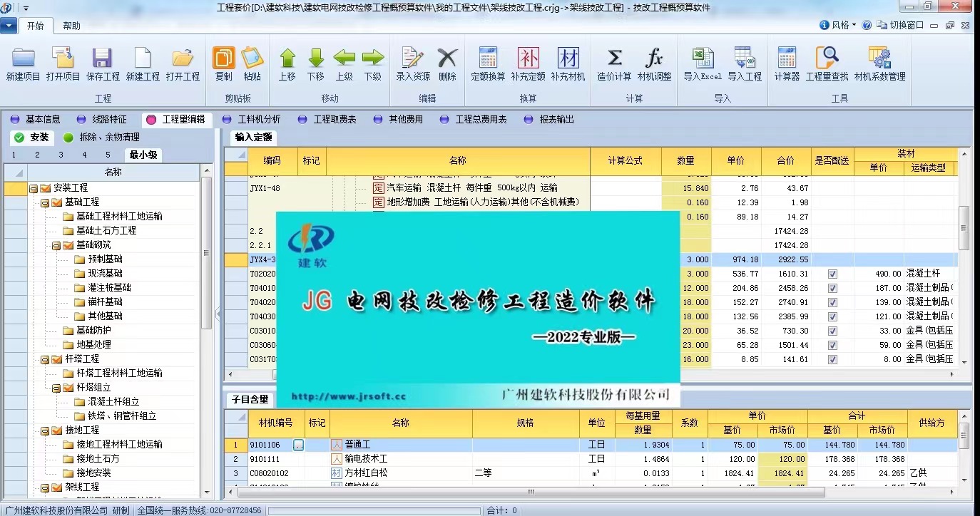This screenshot has width=980, height=516.
Task: Click the 最小级 level button
Action: 143,155
